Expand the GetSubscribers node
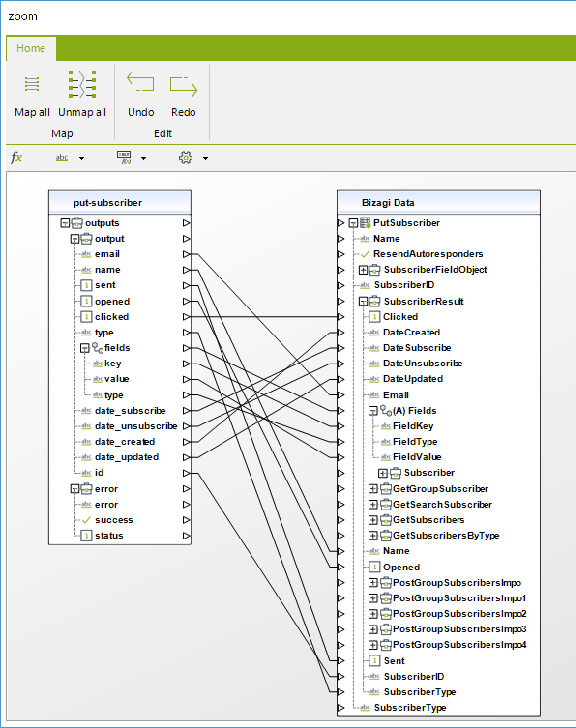The width and height of the screenshot is (576, 728). pos(373,520)
